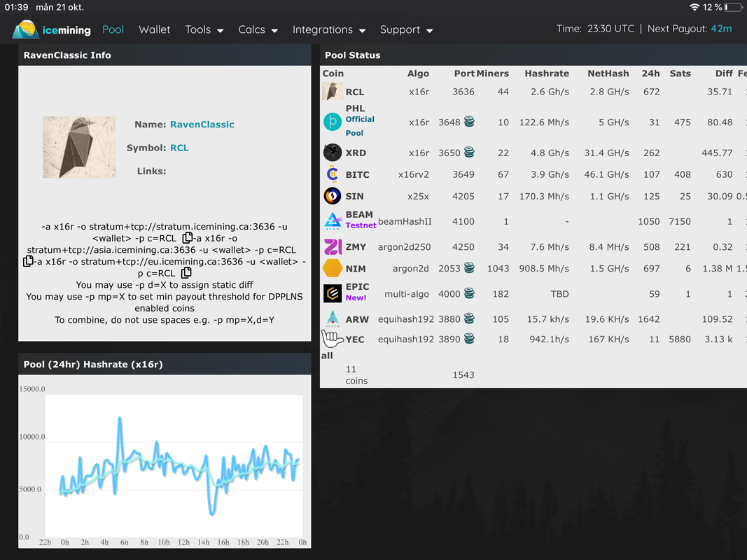The height and width of the screenshot is (560, 747).
Task: Expand the Support dropdown menu
Action: pyautogui.click(x=406, y=29)
